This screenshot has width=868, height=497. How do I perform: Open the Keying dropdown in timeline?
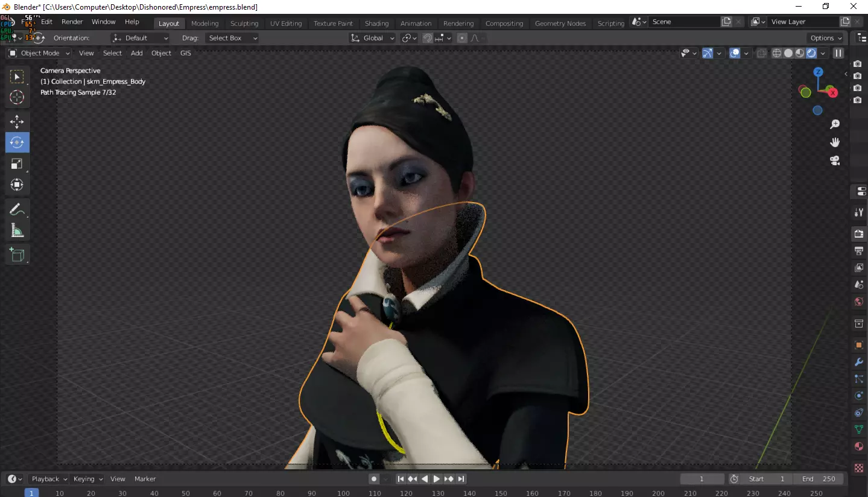pyautogui.click(x=87, y=479)
